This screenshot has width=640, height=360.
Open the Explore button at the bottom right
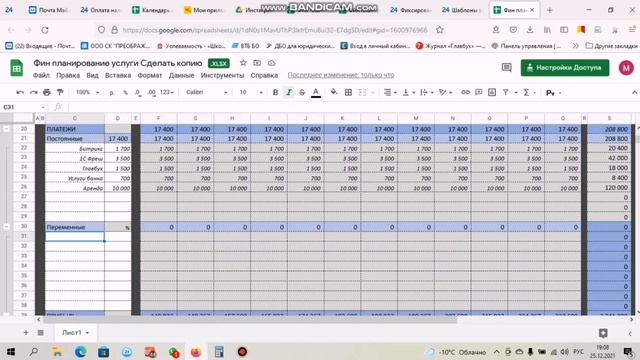point(603,333)
